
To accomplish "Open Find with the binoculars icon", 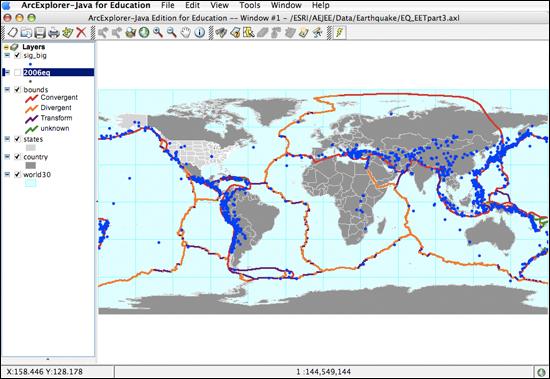I will pos(221,33).
